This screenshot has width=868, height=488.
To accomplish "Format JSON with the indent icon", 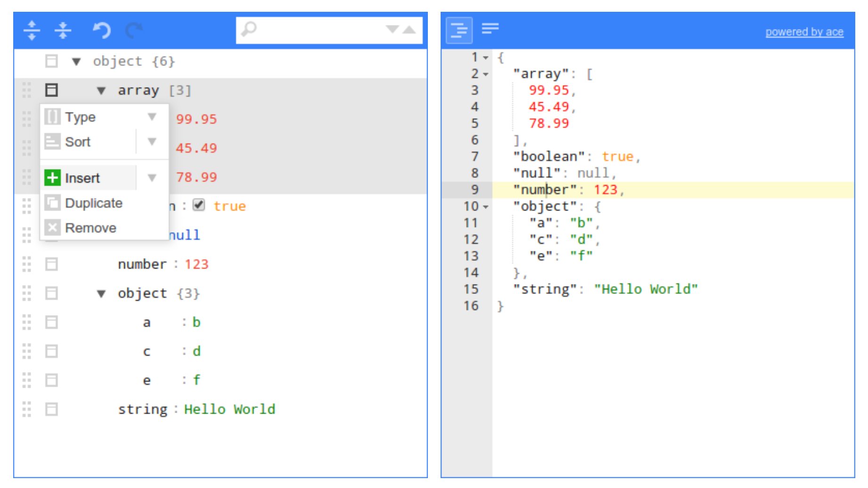I will click(459, 31).
